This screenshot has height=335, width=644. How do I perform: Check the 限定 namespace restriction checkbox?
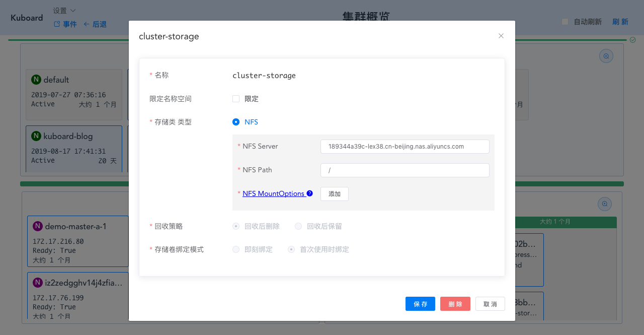click(236, 99)
